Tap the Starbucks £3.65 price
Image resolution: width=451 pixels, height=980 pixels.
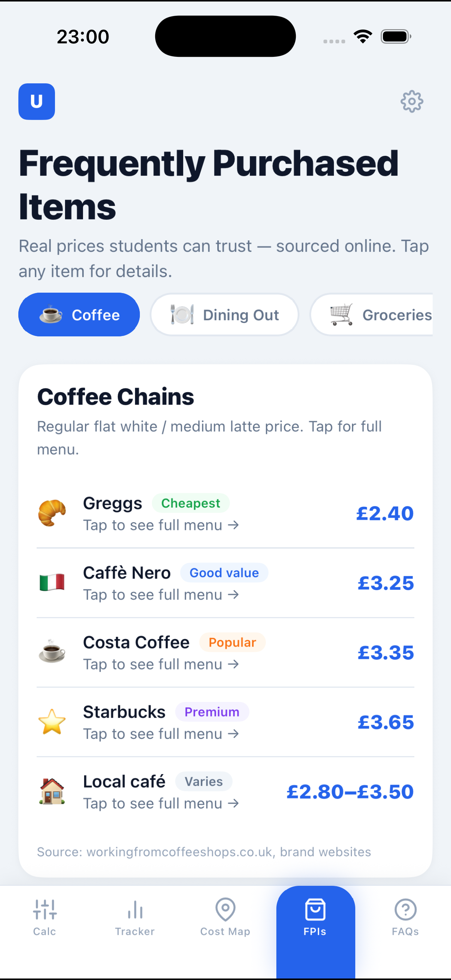[386, 722]
